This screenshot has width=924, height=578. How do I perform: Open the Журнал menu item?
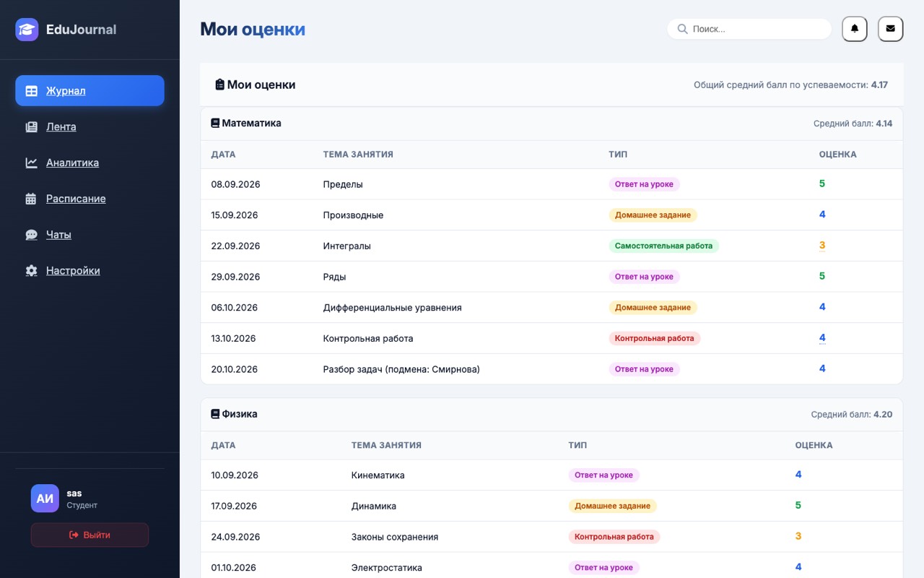click(90, 91)
